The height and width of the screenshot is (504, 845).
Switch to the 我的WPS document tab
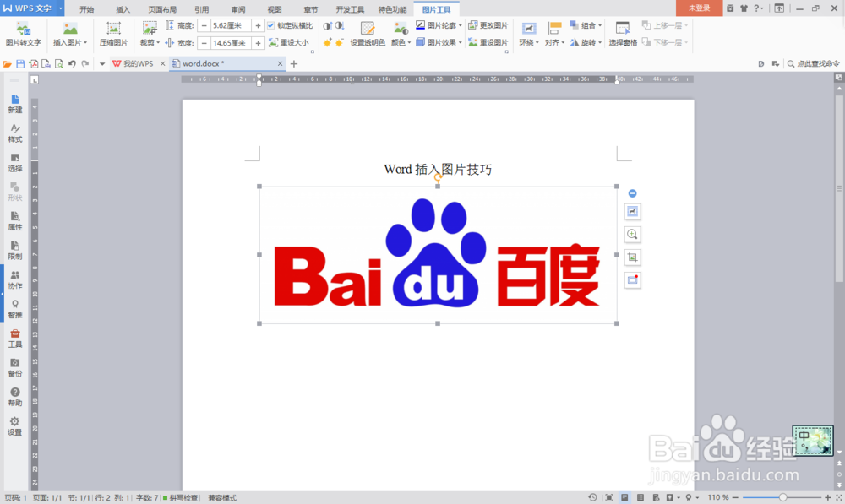[x=141, y=62]
